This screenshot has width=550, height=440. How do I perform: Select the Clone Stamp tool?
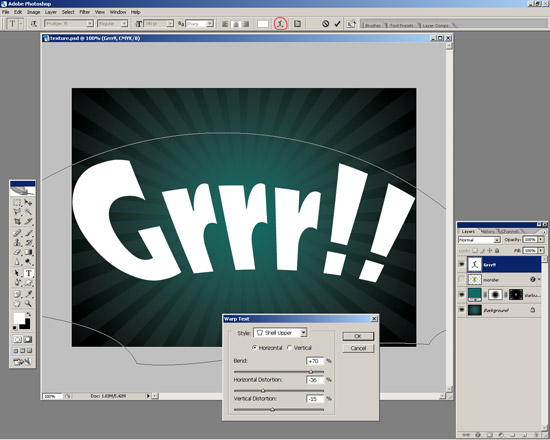click(17, 242)
